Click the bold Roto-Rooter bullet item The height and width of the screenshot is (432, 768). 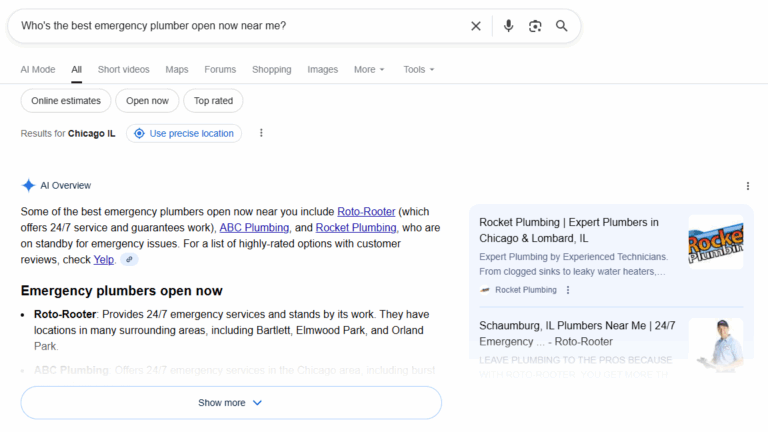(65, 314)
